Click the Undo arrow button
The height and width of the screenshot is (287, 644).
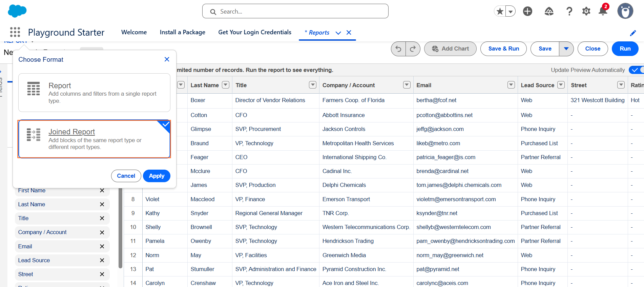(x=398, y=49)
